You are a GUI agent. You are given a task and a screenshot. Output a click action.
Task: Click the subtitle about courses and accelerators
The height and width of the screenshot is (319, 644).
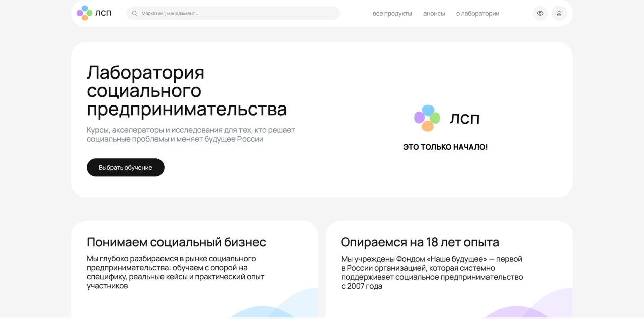click(191, 134)
